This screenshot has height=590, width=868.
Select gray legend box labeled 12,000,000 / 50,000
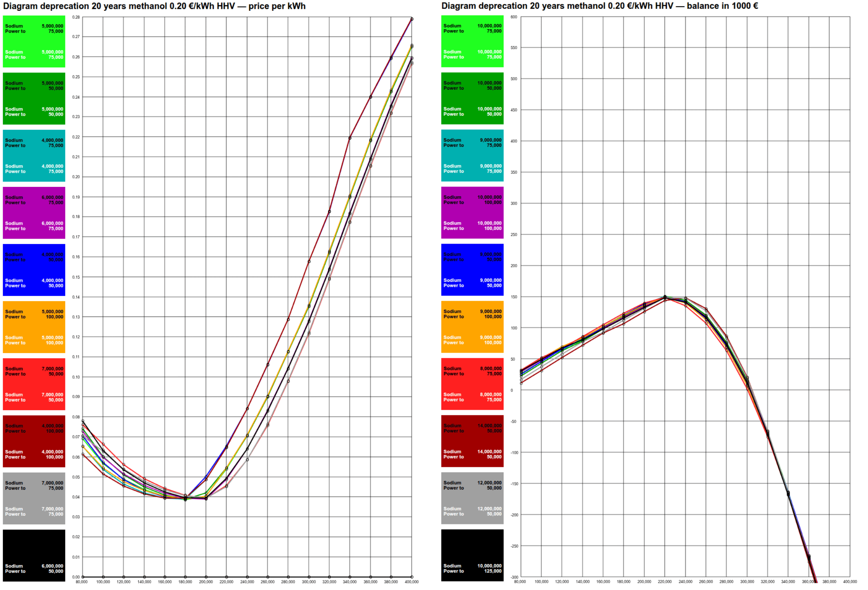click(x=472, y=498)
